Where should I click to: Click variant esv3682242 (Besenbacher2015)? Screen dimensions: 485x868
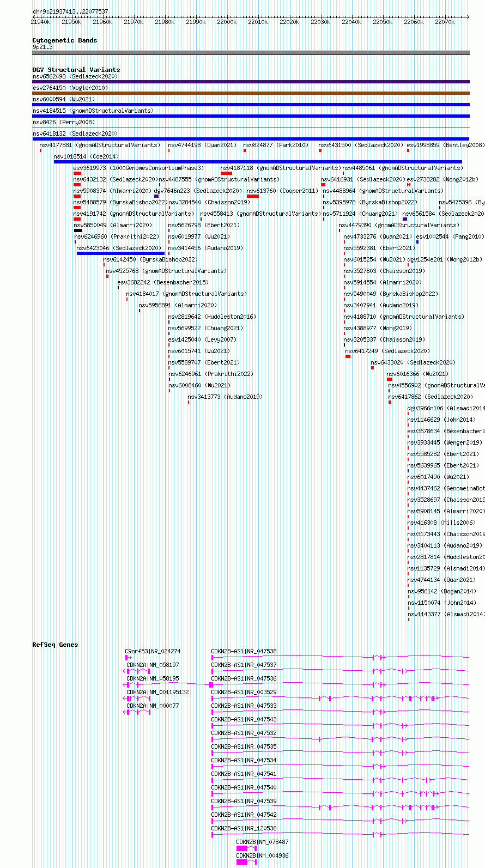(x=163, y=282)
